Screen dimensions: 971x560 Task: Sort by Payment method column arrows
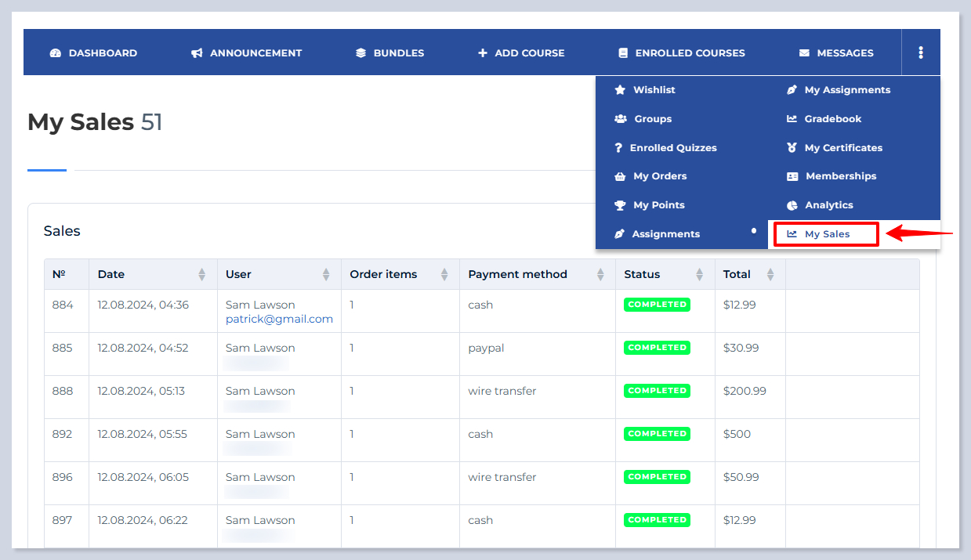click(x=600, y=275)
